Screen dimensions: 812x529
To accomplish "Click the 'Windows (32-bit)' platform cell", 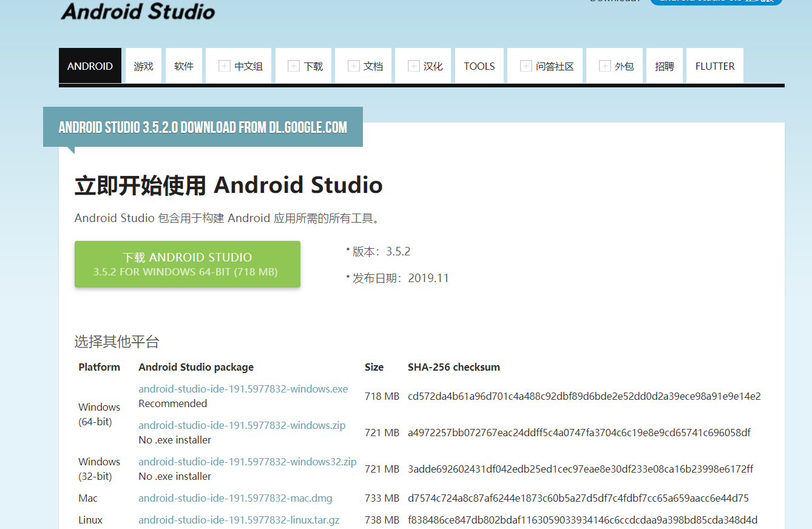I will point(100,469).
